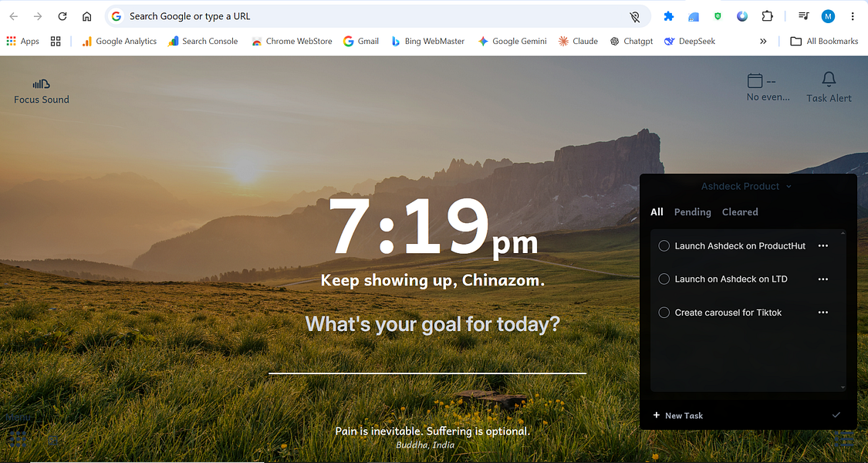Viewport: 868px width, 463px height.
Task: Open the Chrome WebStore bookmark
Action: click(292, 41)
